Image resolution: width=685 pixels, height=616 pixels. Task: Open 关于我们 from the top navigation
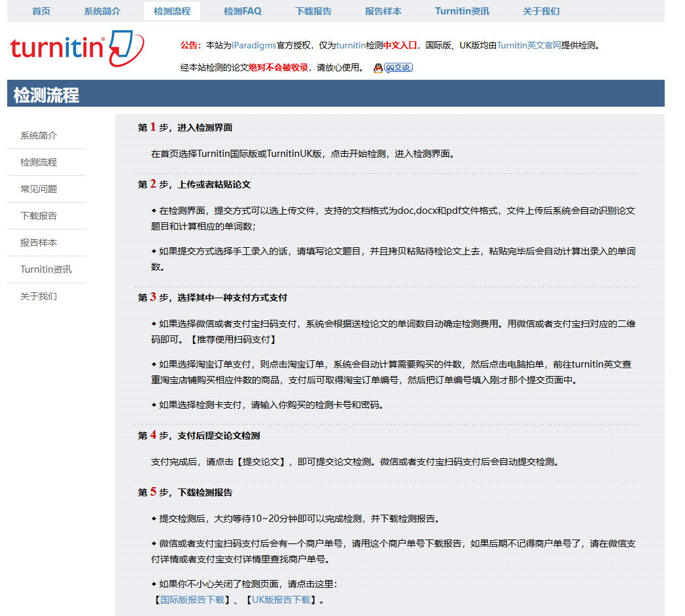pyautogui.click(x=540, y=11)
